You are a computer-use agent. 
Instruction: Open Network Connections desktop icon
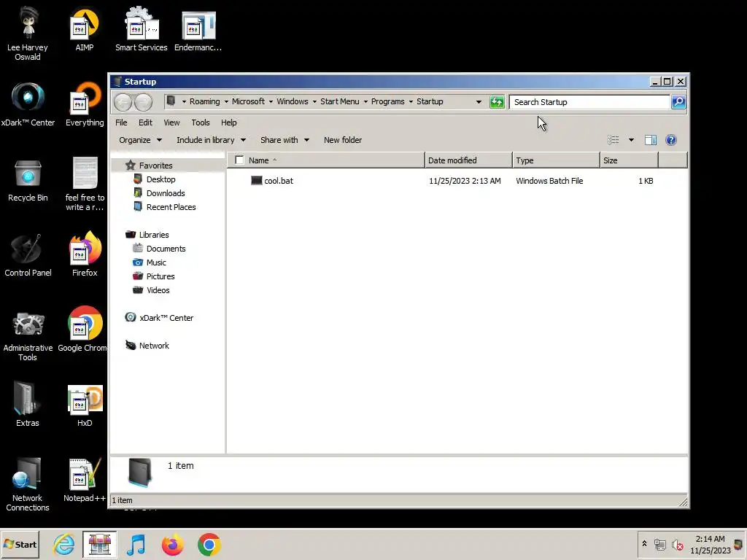click(x=28, y=485)
